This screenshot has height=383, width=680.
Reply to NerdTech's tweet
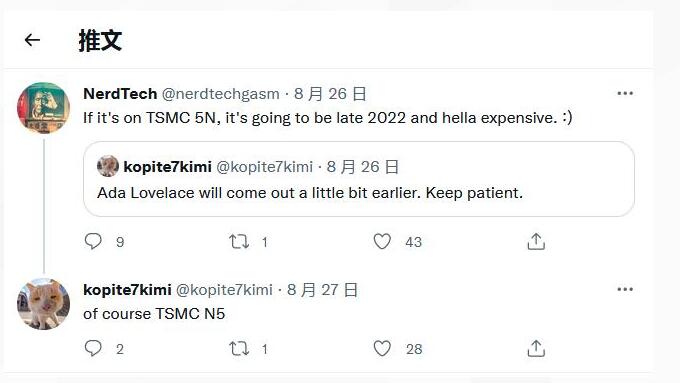point(93,241)
